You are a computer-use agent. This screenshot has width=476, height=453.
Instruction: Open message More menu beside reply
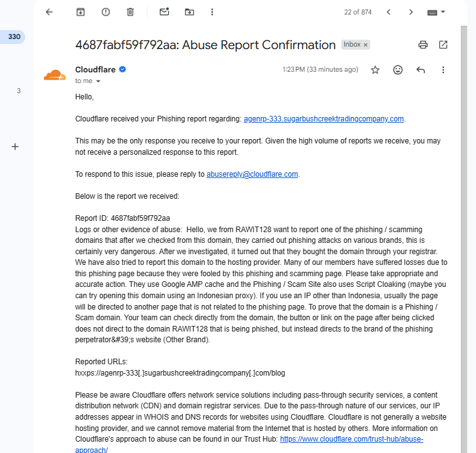[x=443, y=70]
